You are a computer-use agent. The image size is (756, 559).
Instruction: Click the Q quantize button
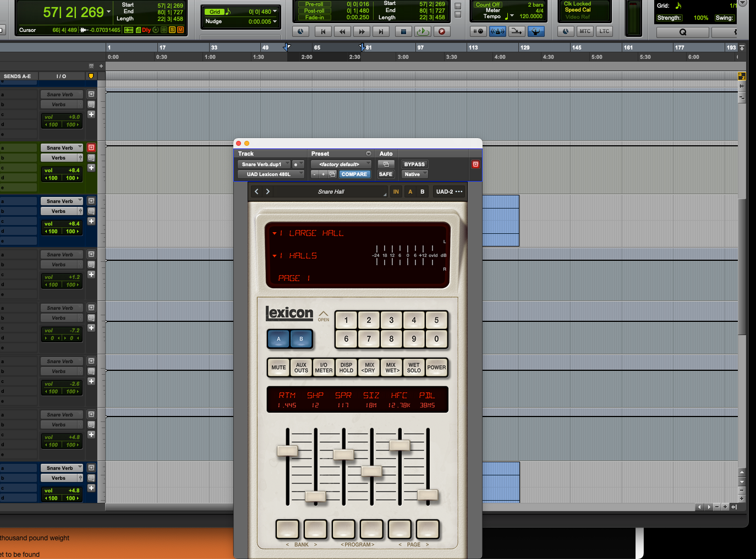point(683,32)
